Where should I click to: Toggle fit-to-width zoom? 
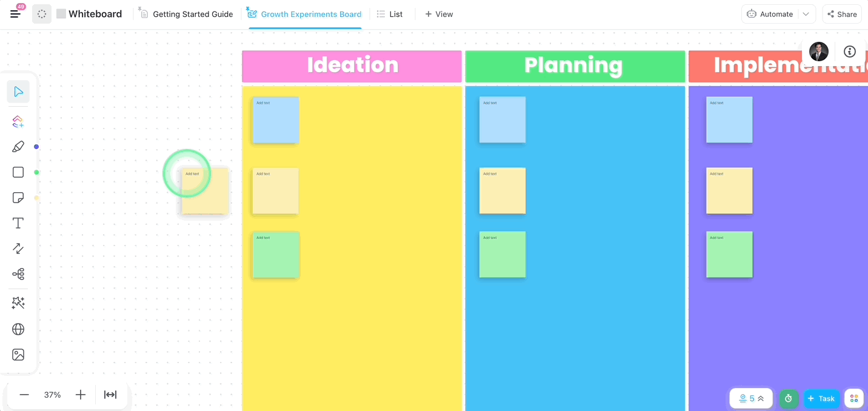pyautogui.click(x=110, y=395)
